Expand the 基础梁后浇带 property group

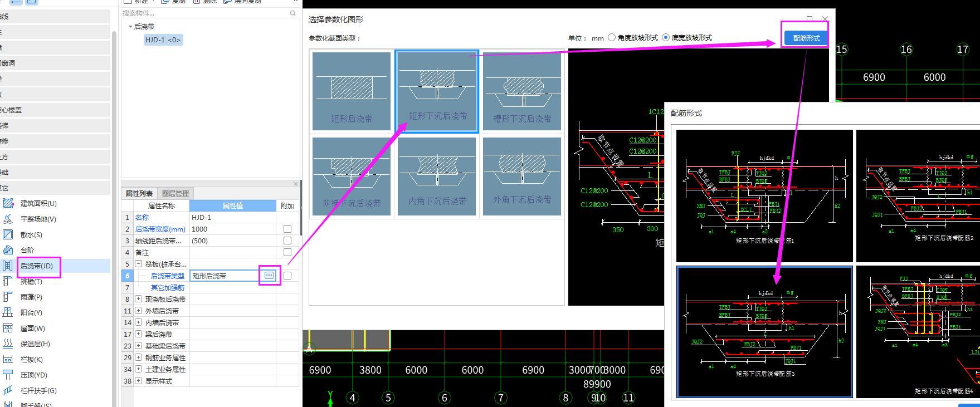138,346
